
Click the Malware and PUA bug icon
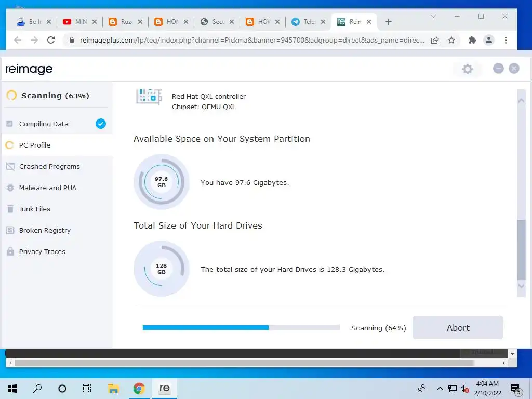click(x=10, y=188)
